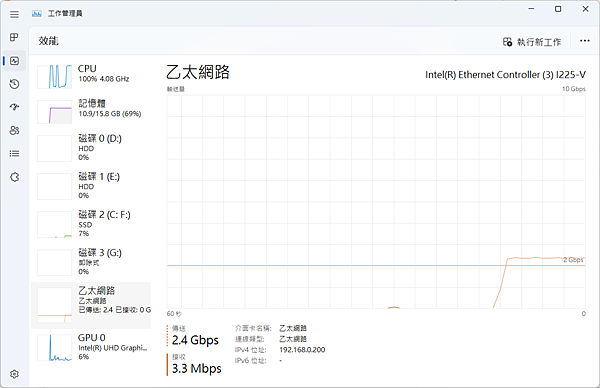Click the CPU usage mini graph thumbnail
This screenshot has width=600, height=388.
click(x=54, y=77)
